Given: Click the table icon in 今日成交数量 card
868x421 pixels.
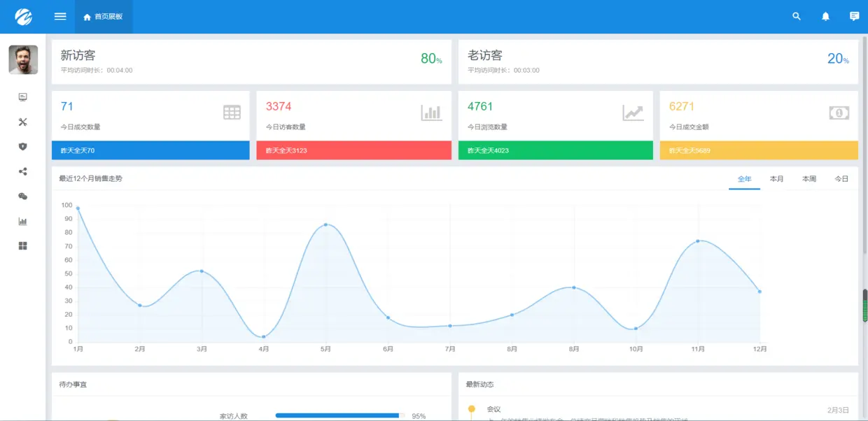Looking at the screenshot, I should 232,112.
